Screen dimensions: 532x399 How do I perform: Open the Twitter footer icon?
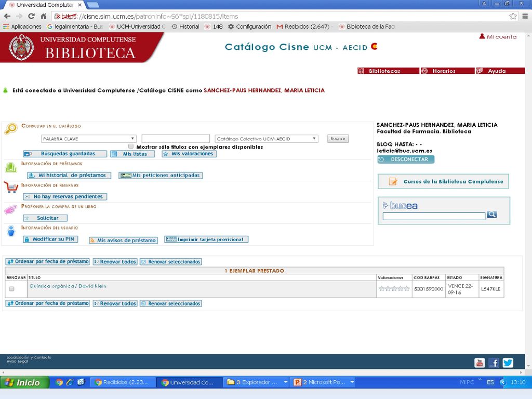(508, 363)
